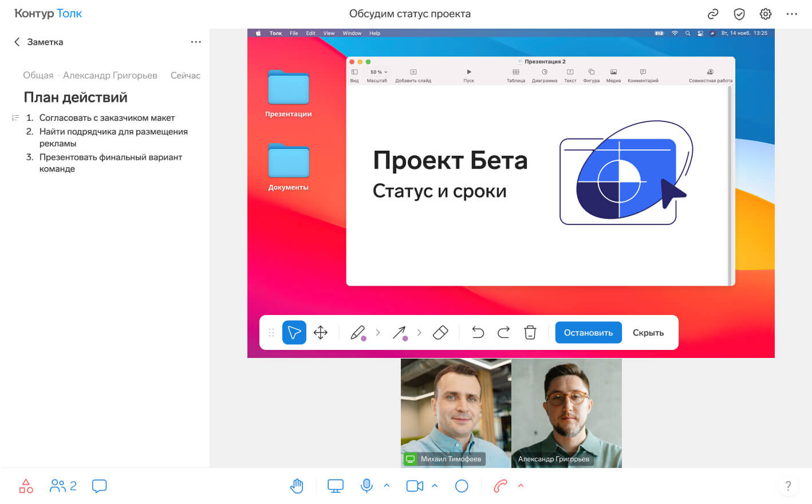Expand camera options chevron
Screen dimensions: 812x504
pos(435,486)
